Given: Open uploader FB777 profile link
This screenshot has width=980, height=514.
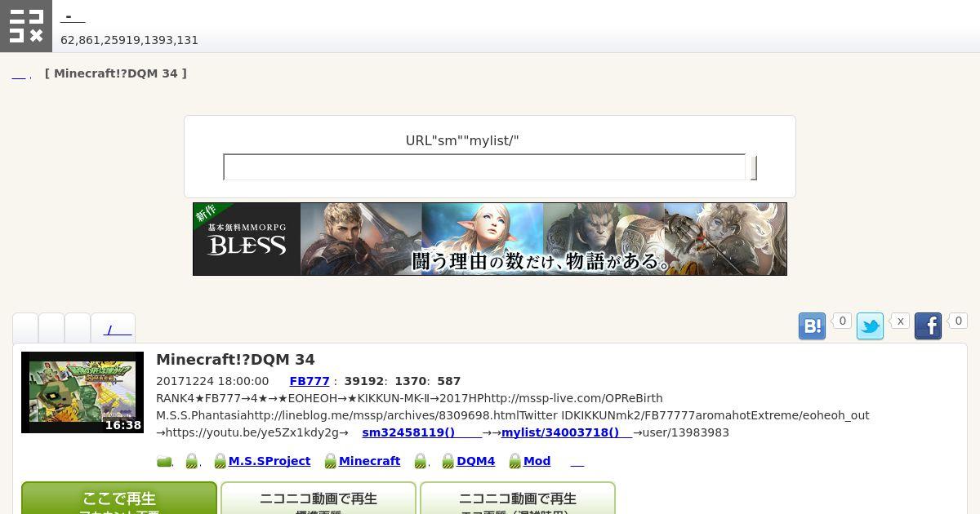Looking at the screenshot, I should pyautogui.click(x=310, y=381).
